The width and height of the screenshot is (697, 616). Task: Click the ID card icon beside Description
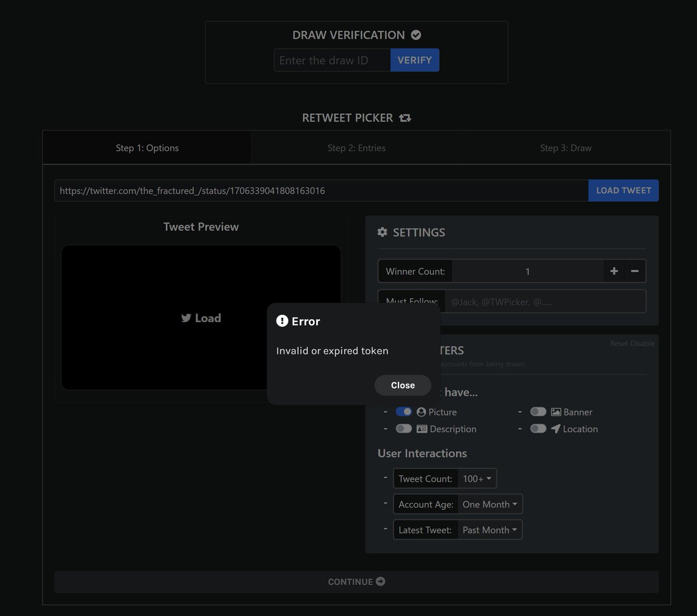(x=422, y=429)
